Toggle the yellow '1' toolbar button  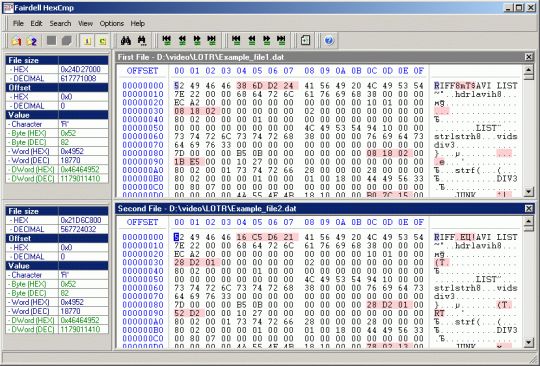[87, 41]
